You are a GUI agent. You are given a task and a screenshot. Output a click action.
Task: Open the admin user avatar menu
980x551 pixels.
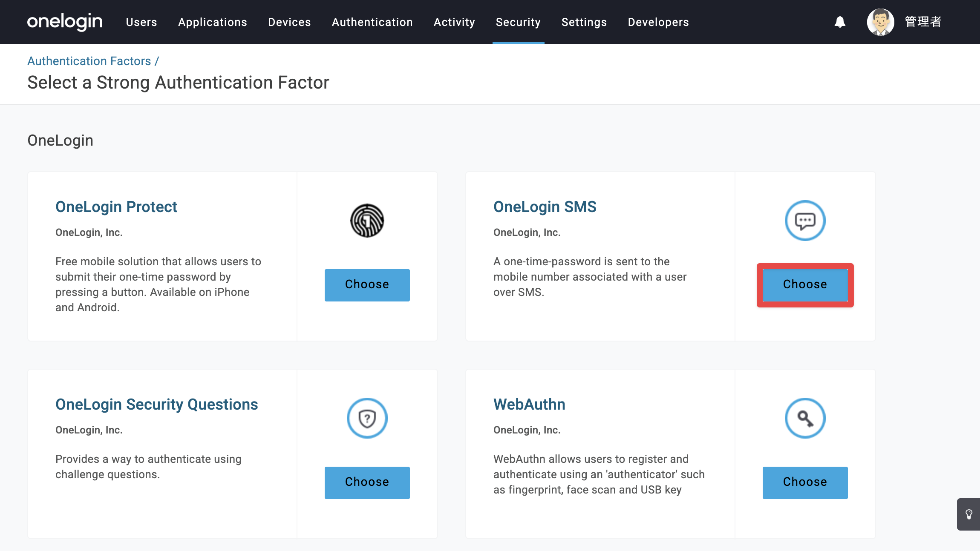(x=880, y=22)
